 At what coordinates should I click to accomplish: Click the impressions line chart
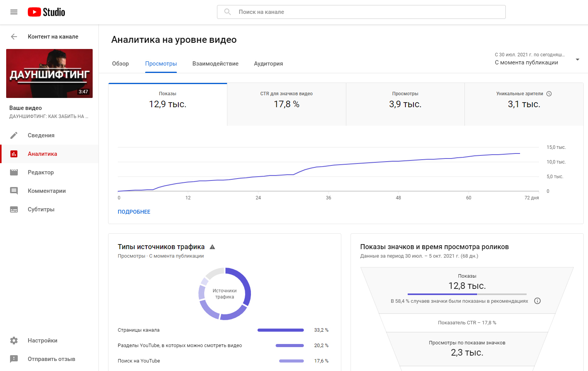pyautogui.click(x=328, y=170)
